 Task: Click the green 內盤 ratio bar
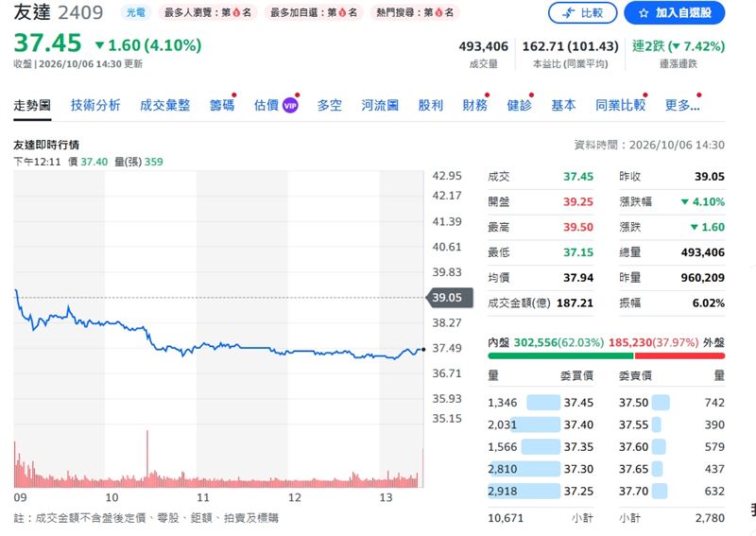(560, 356)
